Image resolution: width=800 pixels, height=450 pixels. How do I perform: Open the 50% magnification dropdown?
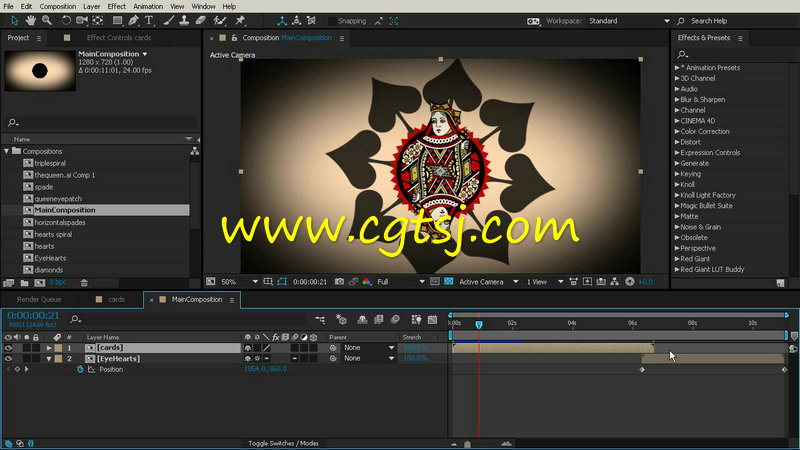(x=239, y=282)
